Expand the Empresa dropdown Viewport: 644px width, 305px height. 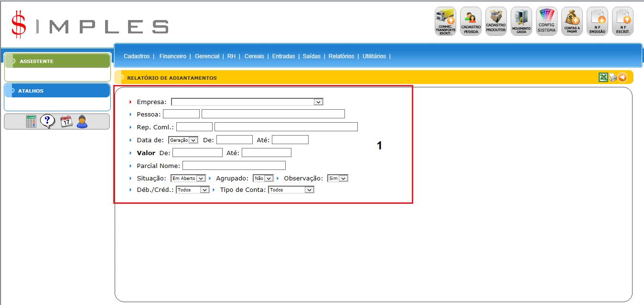(247, 102)
